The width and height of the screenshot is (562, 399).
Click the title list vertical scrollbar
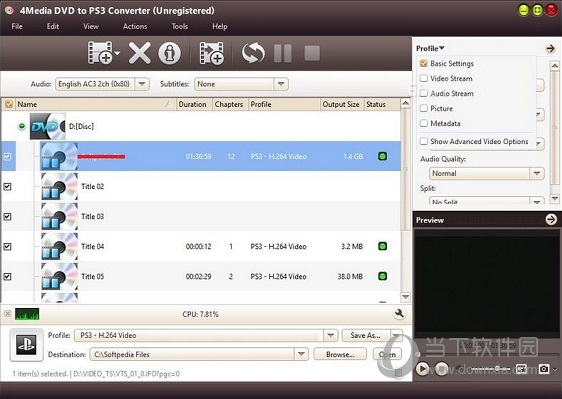405,168
